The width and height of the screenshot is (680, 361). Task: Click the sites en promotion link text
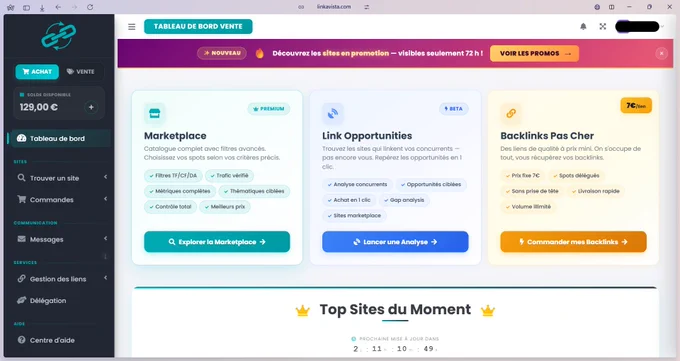[x=356, y=53]
